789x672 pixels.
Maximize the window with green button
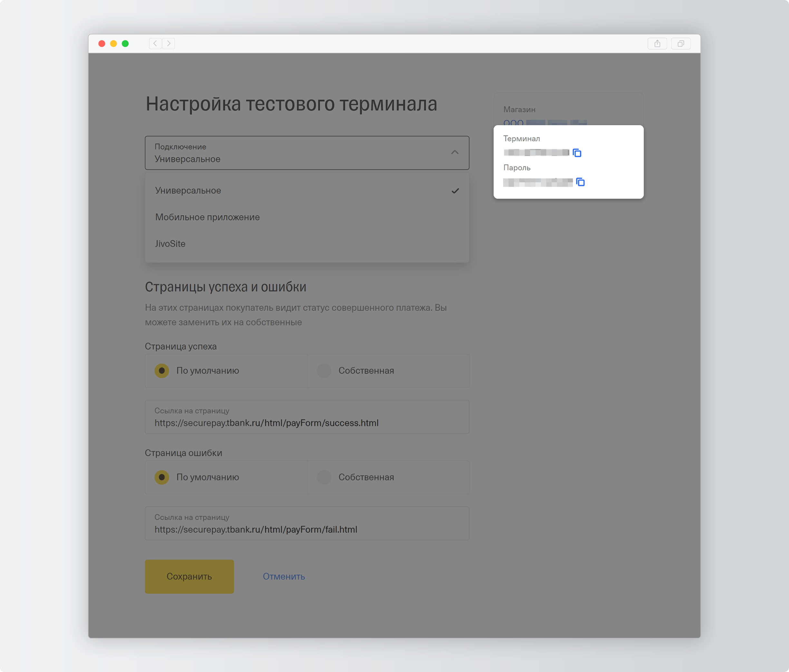[x=125, y=44]
